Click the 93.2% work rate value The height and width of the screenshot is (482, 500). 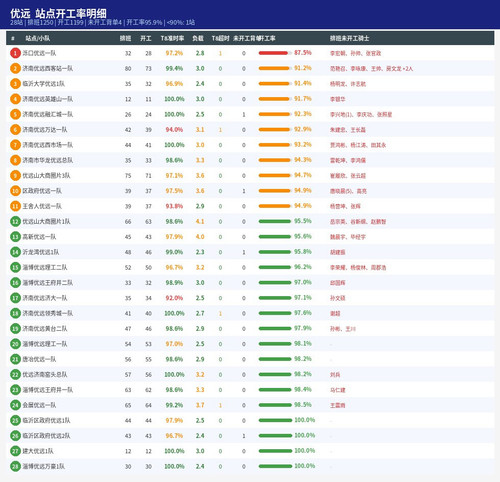[303, 145]
